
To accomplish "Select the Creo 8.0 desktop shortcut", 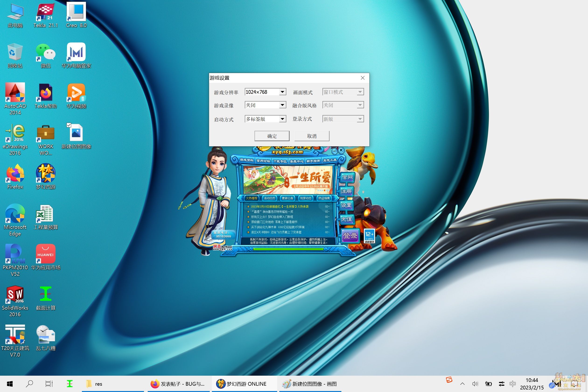I will (x=76, y=15).
